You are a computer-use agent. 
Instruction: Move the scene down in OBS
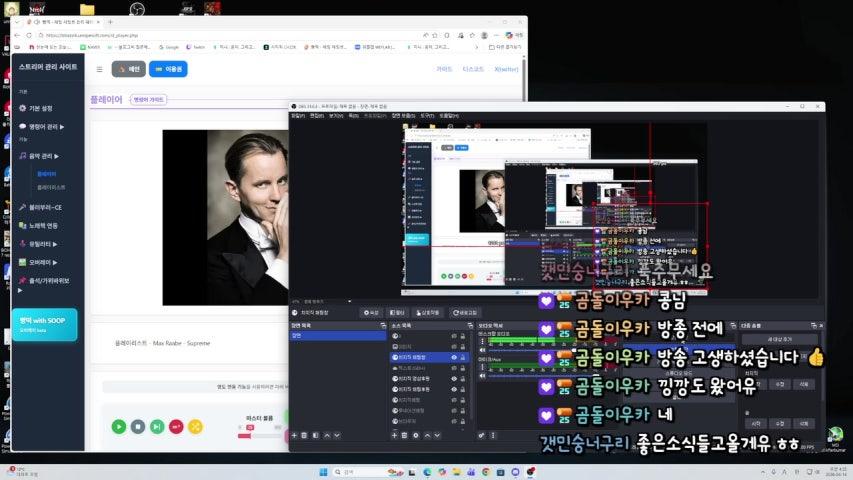click(x=337, y=435)
